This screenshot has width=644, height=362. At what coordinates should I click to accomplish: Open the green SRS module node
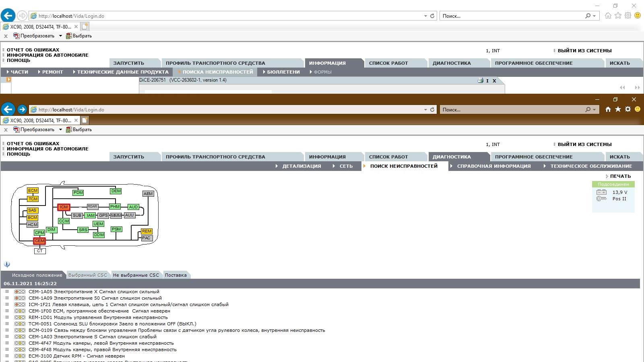click(x=83, y=230)
